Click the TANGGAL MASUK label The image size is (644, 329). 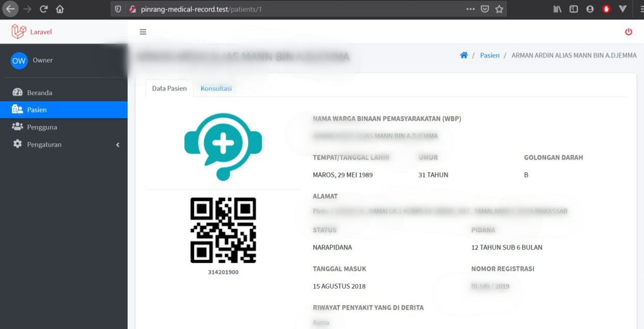[x=339, y=269]
